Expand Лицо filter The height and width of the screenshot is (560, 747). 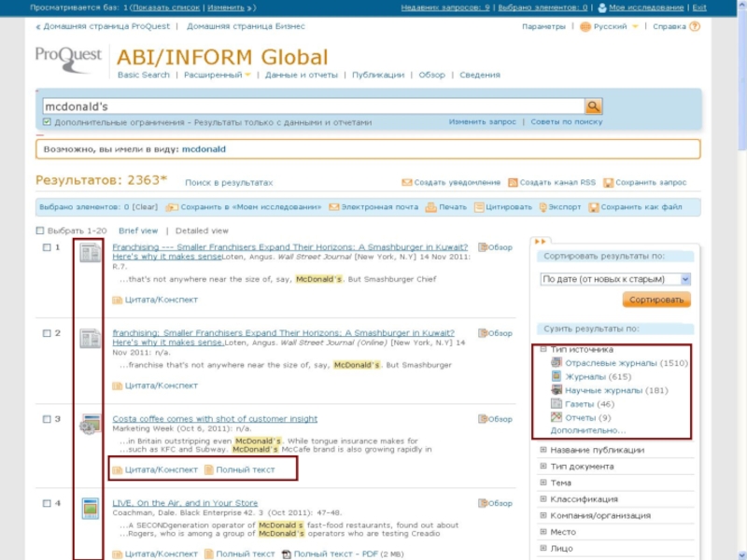[543, 548]
